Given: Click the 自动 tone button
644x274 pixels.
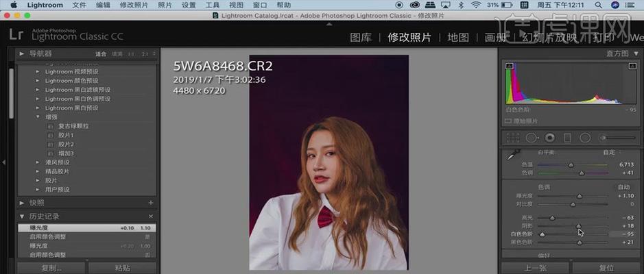Looking at the screenshot, I should click(x=624, y=187).
